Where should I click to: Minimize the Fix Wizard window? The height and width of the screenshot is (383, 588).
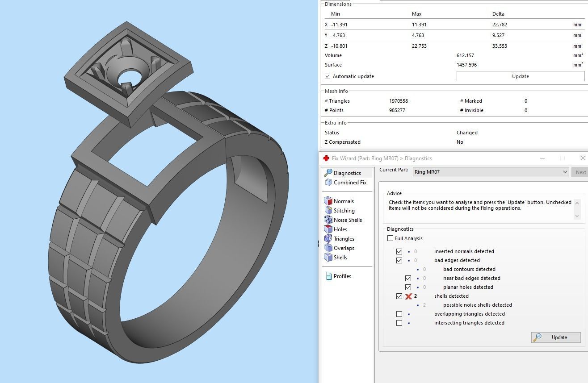pyautogui.click(x=542, y=158)
